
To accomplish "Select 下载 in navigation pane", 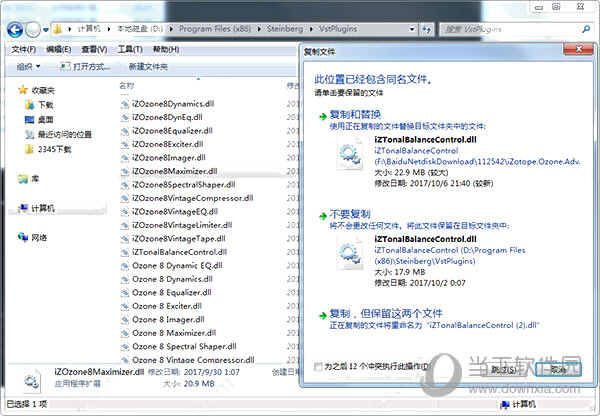I will pyautogui.click(x=39, y=105).
